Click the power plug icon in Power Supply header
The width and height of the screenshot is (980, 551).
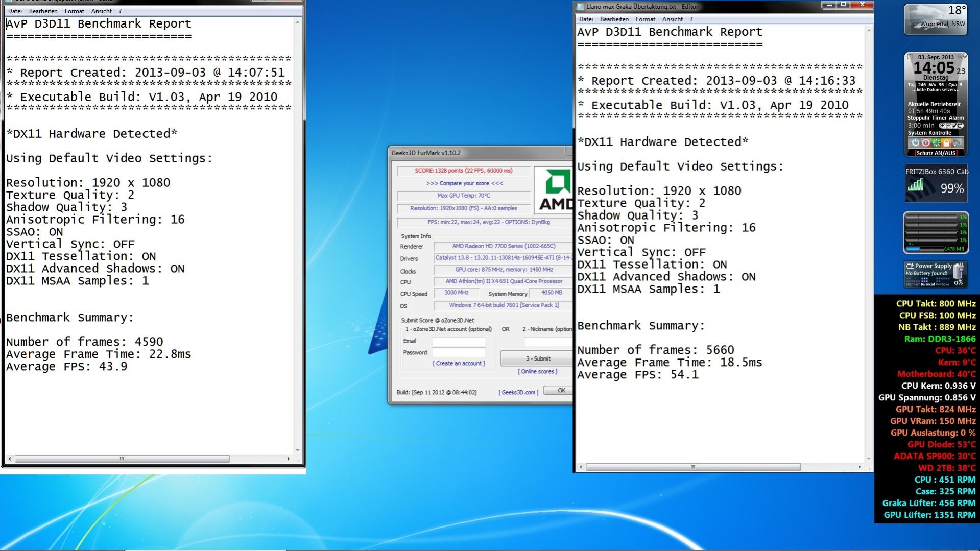[x=910, y=266]
